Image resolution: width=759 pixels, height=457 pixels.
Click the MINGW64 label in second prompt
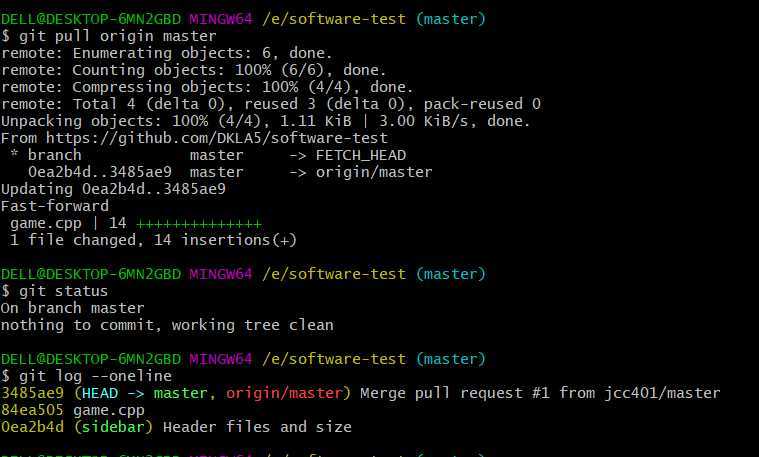pyautogui.click(x=221, y=274)
